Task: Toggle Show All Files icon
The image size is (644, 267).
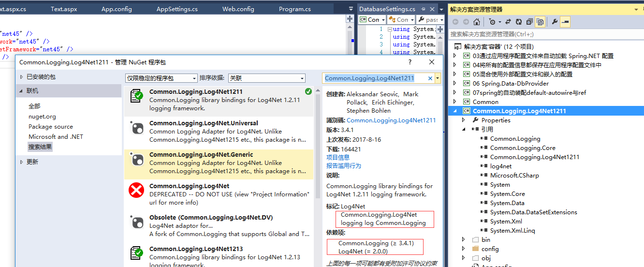Action: pos(540,22)
